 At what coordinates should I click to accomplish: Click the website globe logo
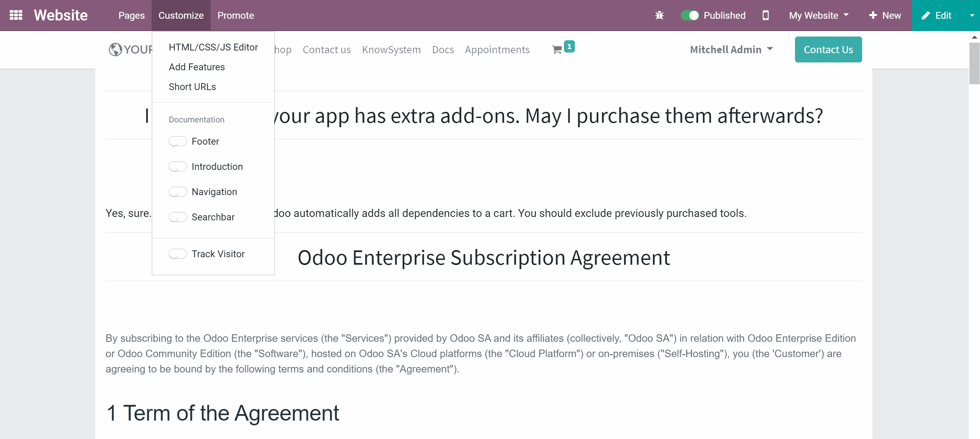115,49
